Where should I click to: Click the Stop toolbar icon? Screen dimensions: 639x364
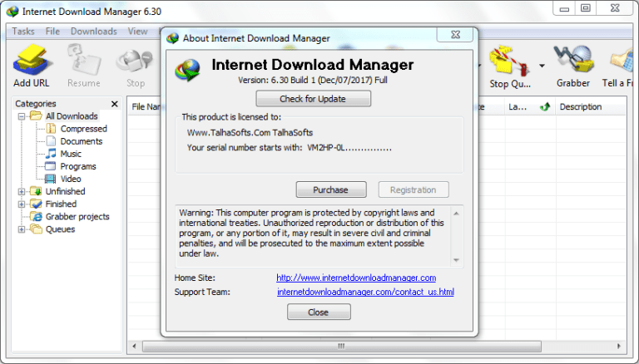(x=135, y=61)
